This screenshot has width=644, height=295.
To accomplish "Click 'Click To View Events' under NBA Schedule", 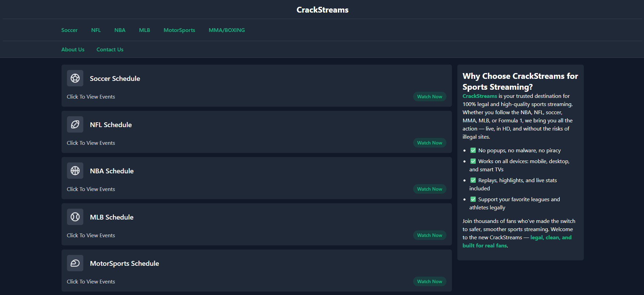I will [x=90, y=189].
